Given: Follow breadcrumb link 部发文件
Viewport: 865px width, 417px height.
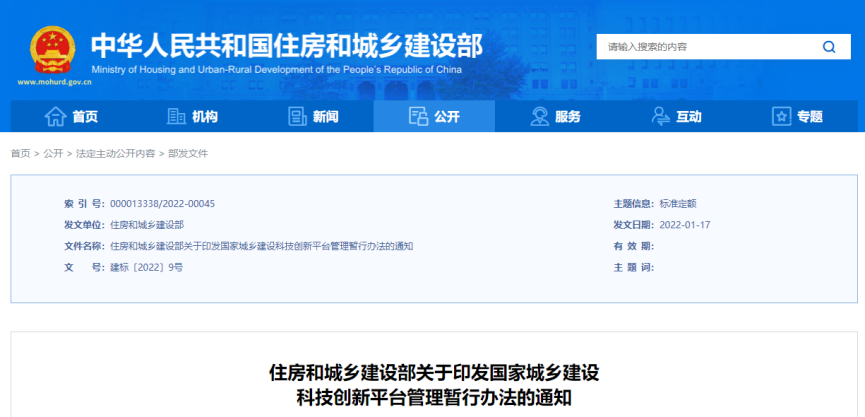Looking at the screenshot, I should click(x=188, y=154).
